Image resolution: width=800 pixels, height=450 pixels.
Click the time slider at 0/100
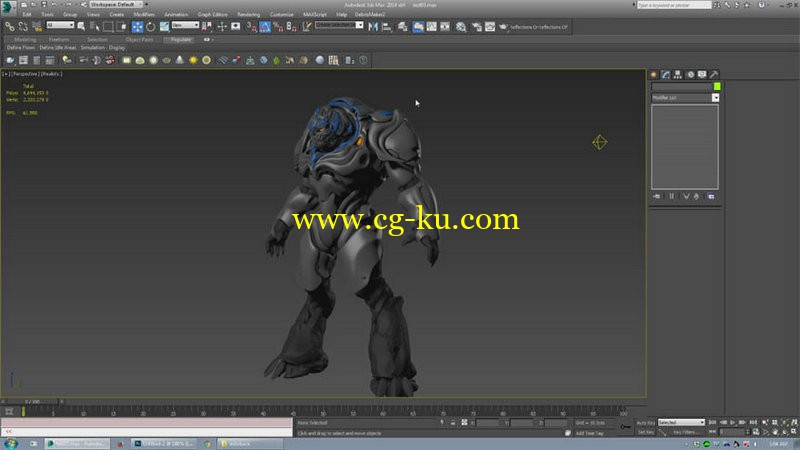pos(32,402)
